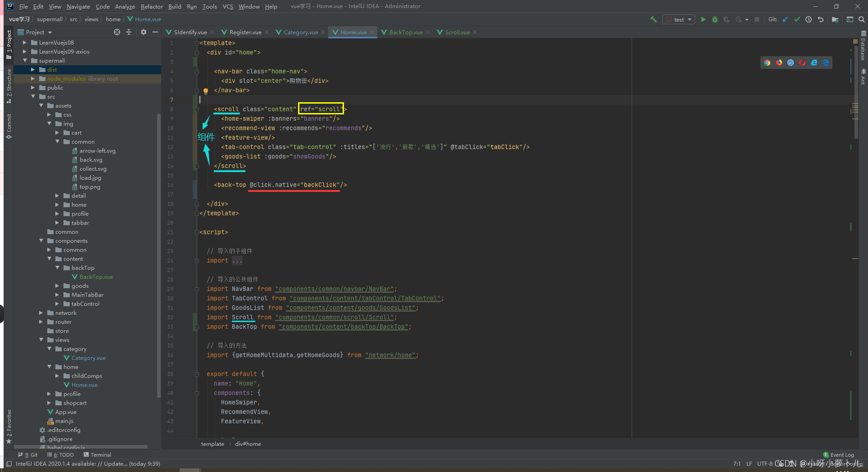
Task: Open Search Everywhere magnifier
Action: point(861,19)
